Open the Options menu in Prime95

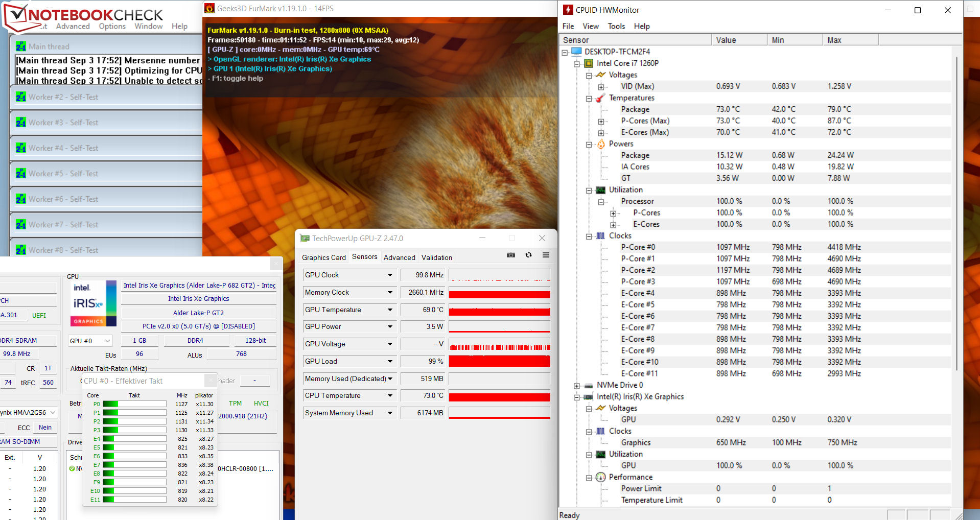112,26
